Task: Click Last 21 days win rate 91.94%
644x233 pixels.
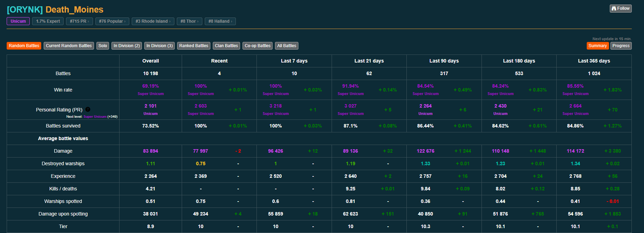Action: (350, 85)
